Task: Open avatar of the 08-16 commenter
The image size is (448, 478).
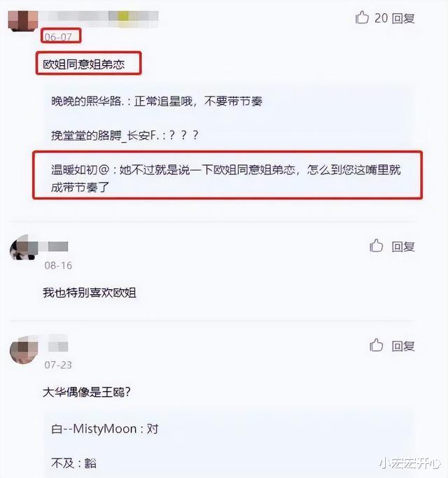Action: [24, 248]
